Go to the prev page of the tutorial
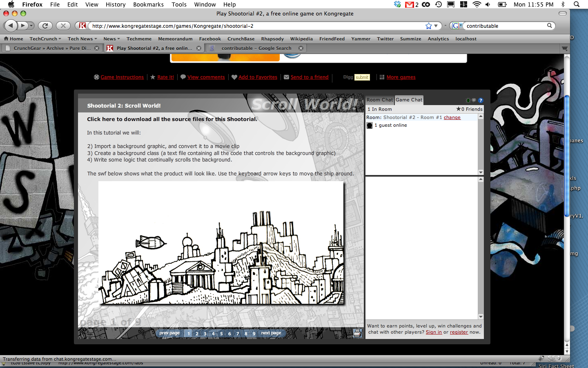 point(169,333)
